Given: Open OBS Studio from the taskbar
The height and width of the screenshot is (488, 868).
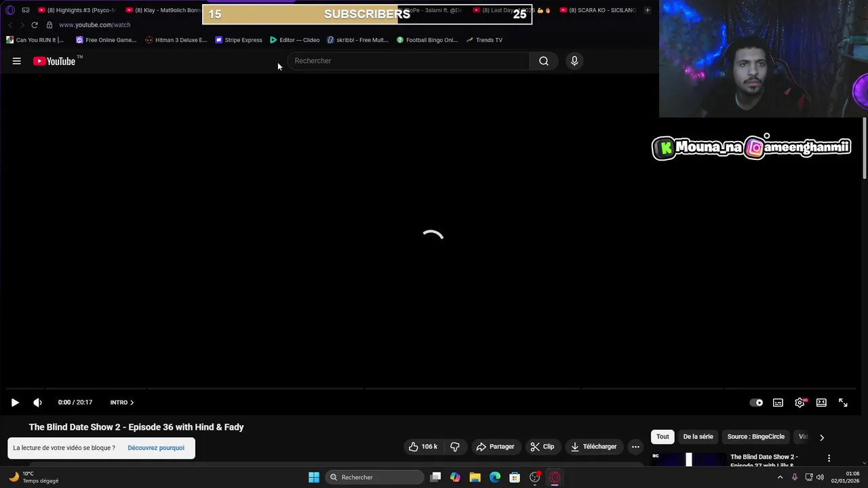Looking at the screenshot, I should [x=535, y=477].
